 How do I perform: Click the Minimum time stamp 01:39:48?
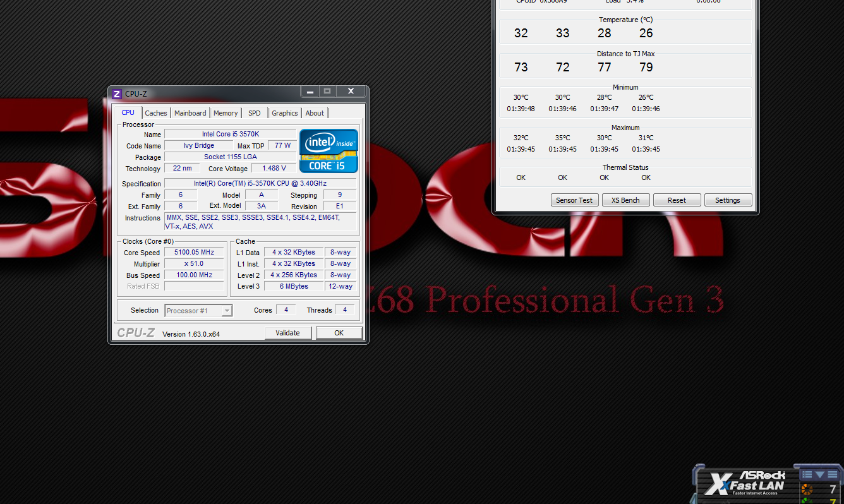coord(521,109)
